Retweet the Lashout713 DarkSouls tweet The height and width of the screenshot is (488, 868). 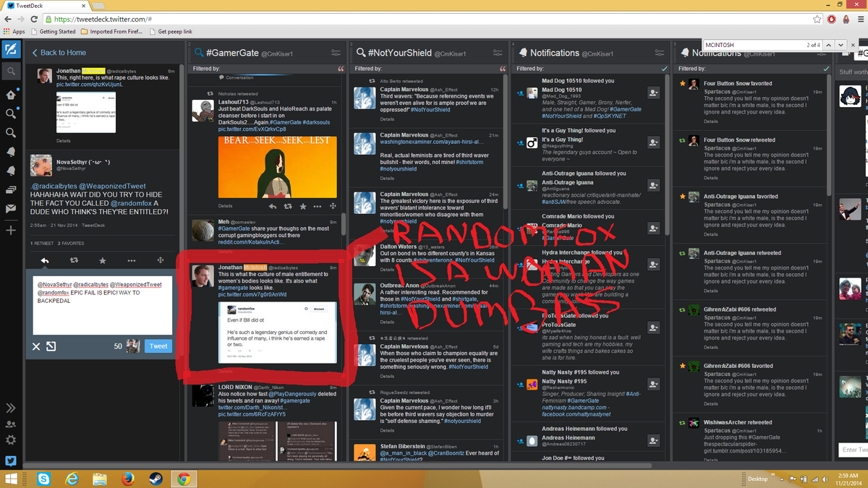(288, 206)
